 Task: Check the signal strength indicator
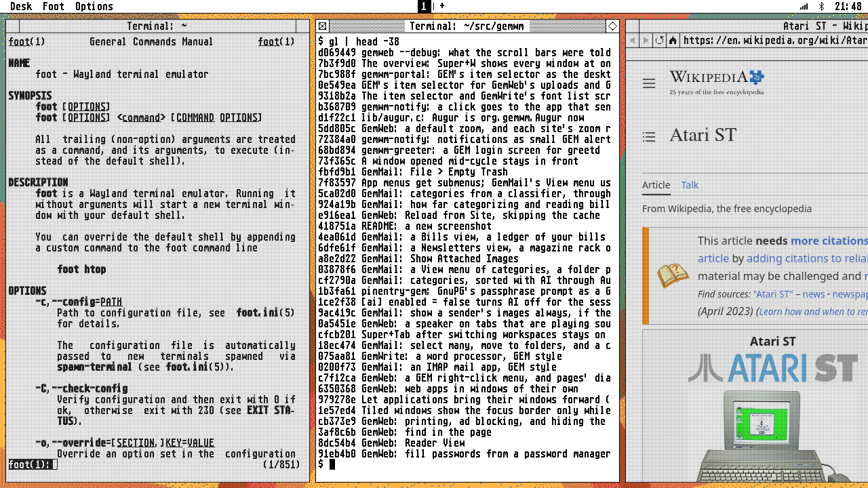coord(804,6)
